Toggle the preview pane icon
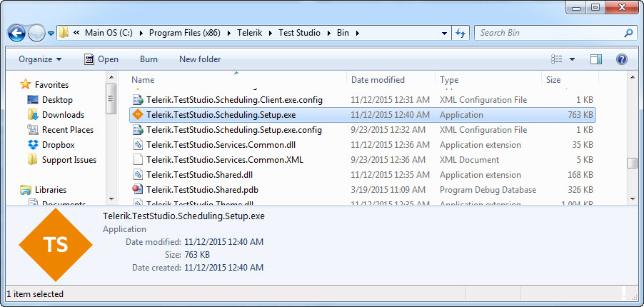Viewport: 644px width, 307px height. pyautogui.click(x=596, y=59)
